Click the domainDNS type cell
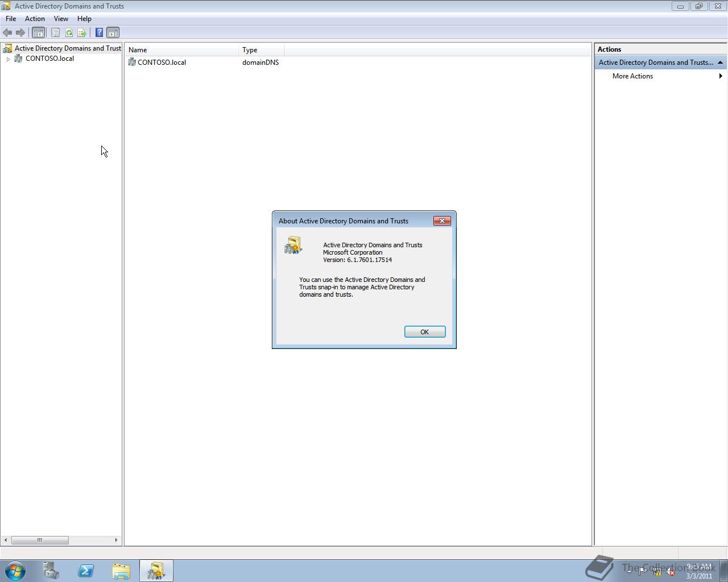 coord(260,63)
